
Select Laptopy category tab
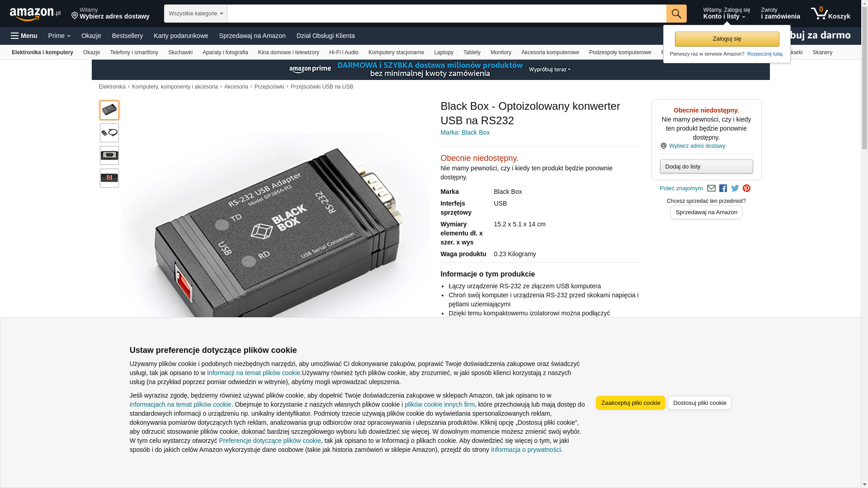click(443, 52)
